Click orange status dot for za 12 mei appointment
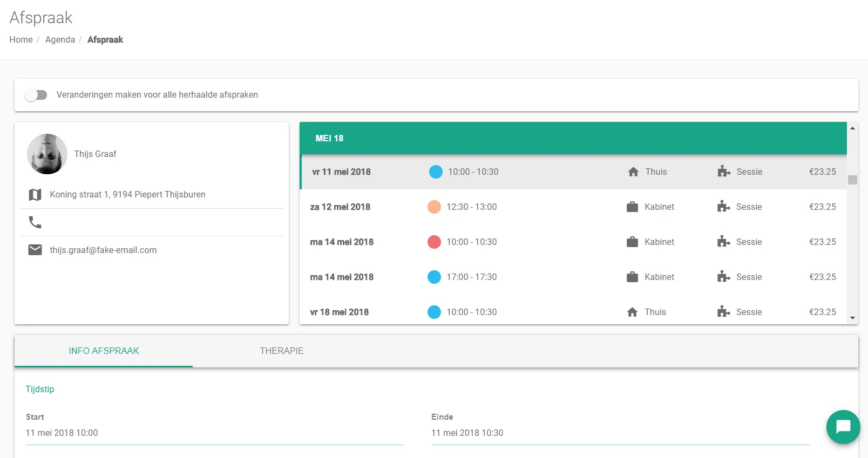Viewport: 868px width, 458px height. pos(434,207)
